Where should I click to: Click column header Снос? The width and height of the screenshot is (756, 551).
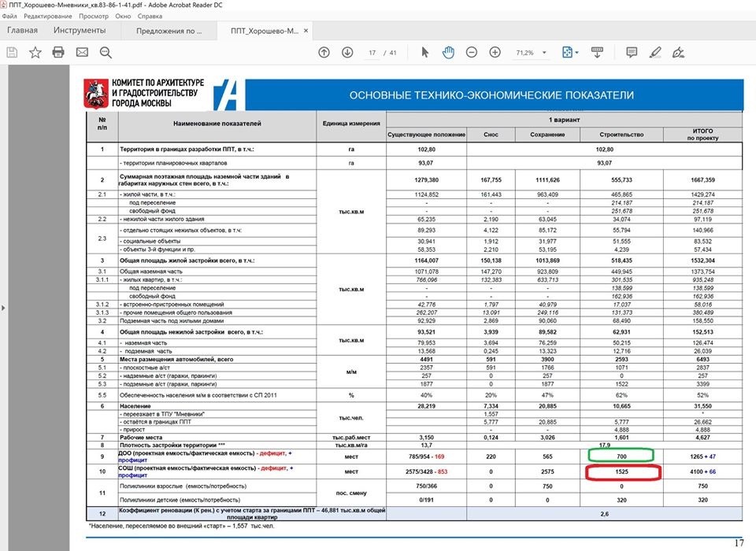point(491,135)
